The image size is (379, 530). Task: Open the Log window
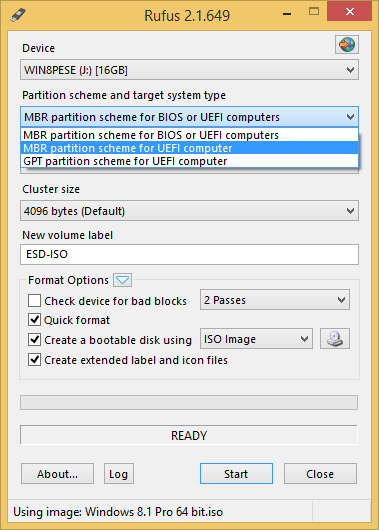[x=119, y=474]
